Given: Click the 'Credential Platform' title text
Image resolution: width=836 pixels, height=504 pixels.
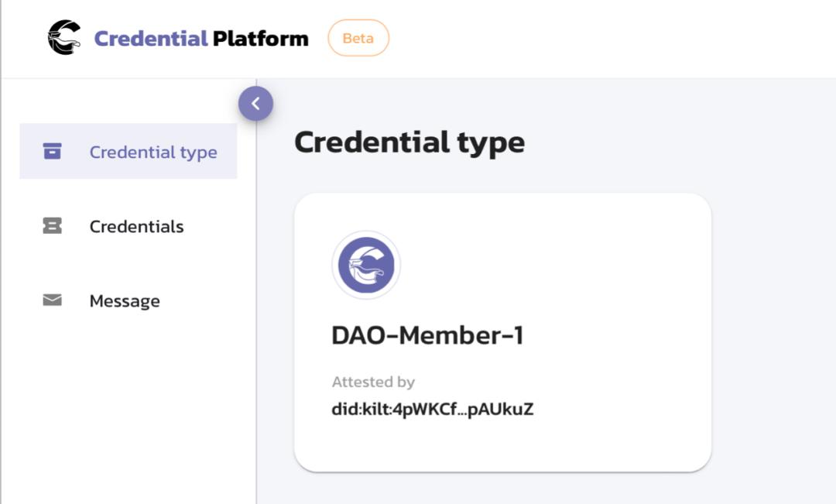Looking at the screenshot, I should click(x=201, y=38).
